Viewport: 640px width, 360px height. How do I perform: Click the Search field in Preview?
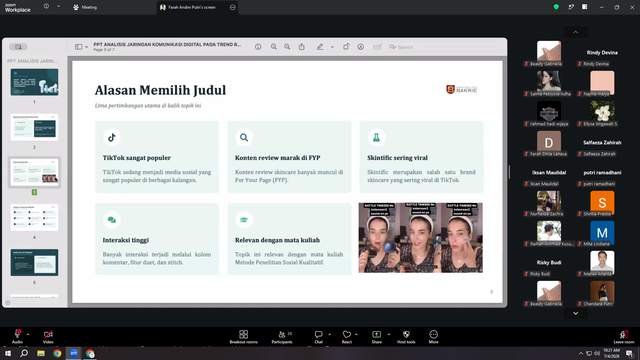coord(445,47)
